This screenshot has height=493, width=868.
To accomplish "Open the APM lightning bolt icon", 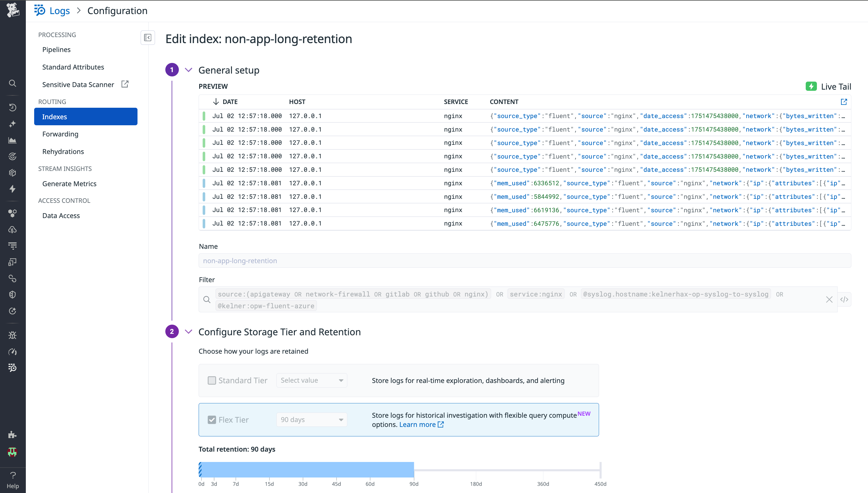I will 13,189.
